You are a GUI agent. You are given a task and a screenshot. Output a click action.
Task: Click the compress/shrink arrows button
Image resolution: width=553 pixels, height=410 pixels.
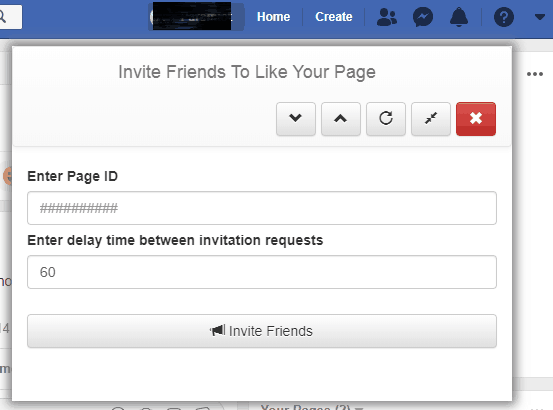[x=431, y=119]
